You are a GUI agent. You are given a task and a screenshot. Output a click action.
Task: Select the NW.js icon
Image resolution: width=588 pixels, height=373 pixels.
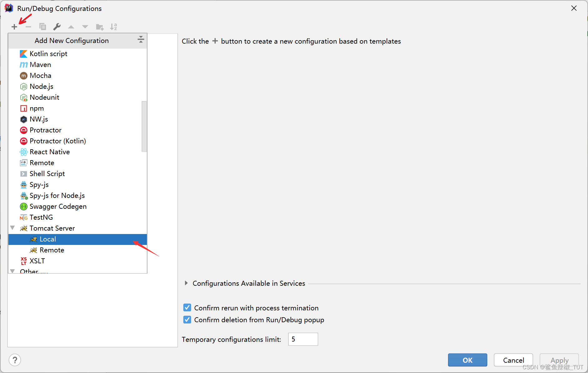[x=23, y=119]
